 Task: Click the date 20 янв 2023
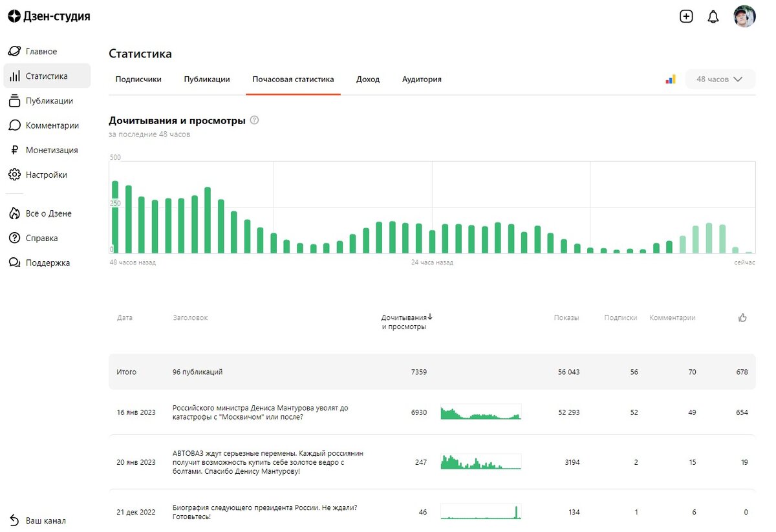pos(136,462)
